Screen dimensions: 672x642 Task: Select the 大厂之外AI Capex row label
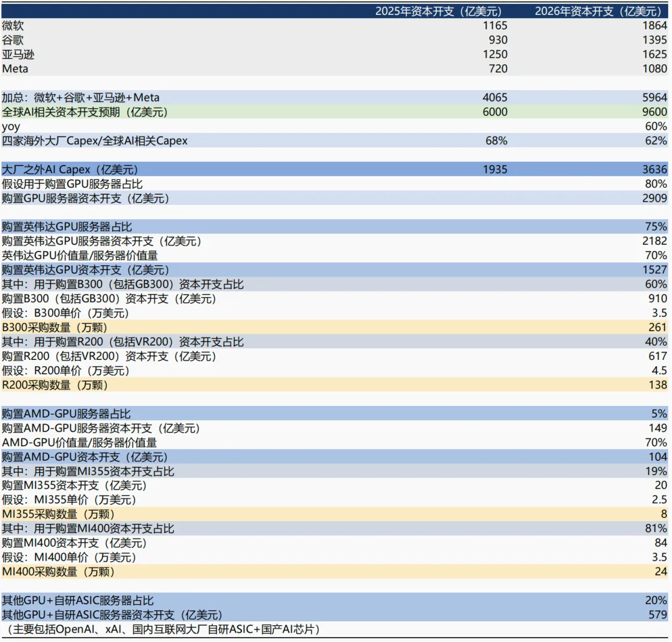click(x=70, y=169)
